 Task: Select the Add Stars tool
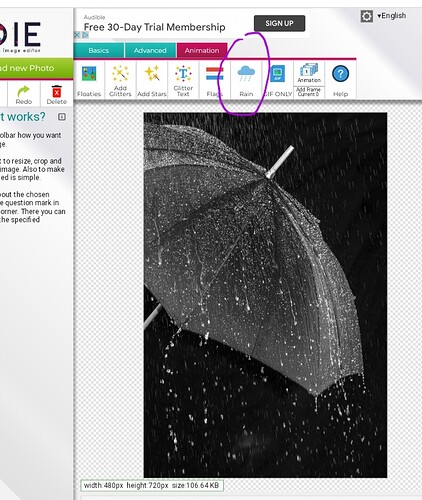(x=152, y=80)
